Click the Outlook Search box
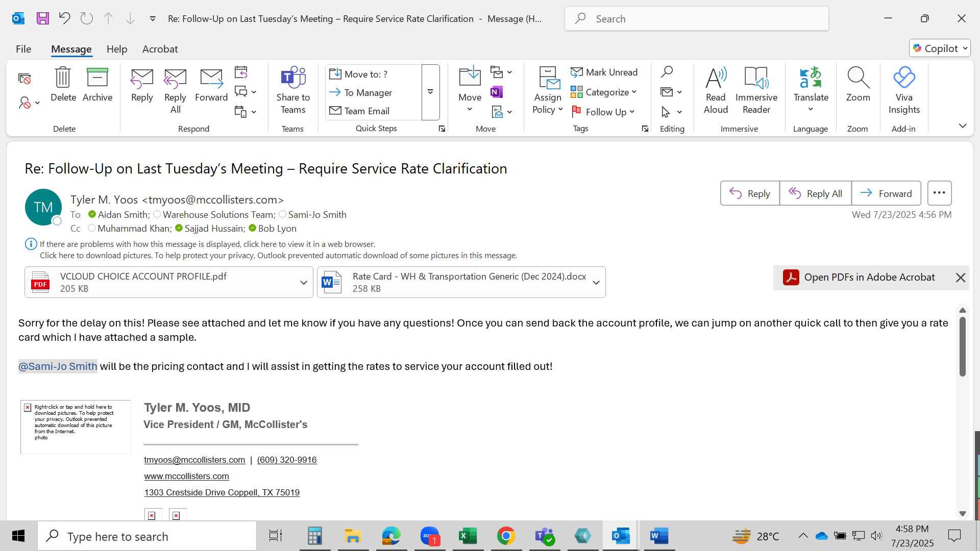 [696, 19]
